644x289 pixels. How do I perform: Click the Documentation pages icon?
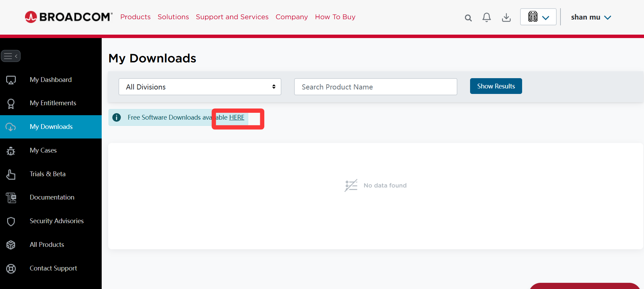pyautogui.click(x=11, y=198)
